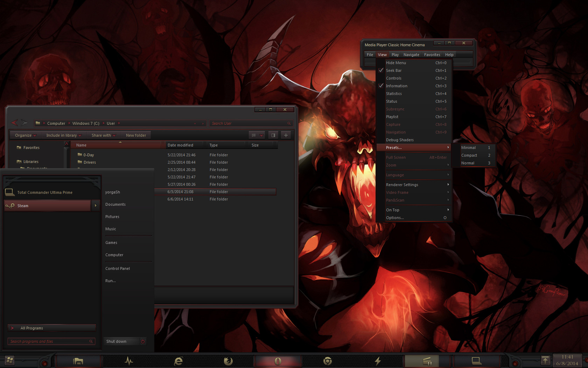Viewport: 588px width, 368px height.
Task: Open the Help menu in Media Player Classic
Action: coord(449,55)
